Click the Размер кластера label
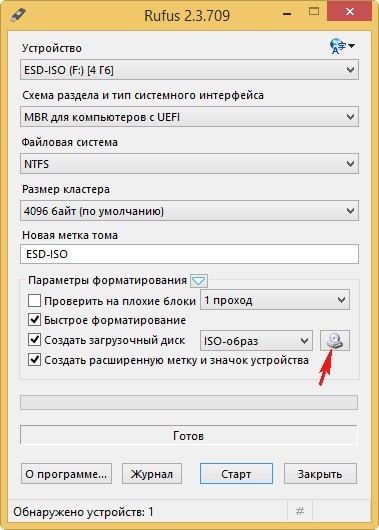Image resolution: width=379 pixels, height=530 pixels. pyautogui.click(x=66, y=189)
